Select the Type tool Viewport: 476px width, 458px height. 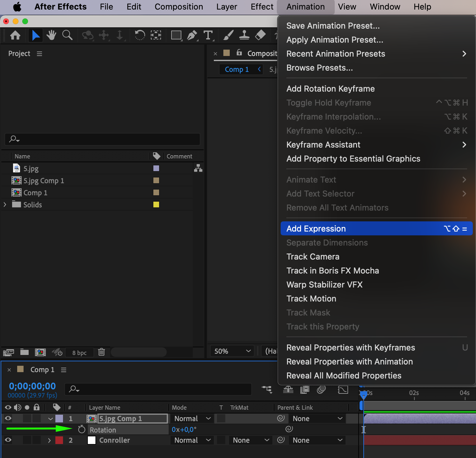208,35
